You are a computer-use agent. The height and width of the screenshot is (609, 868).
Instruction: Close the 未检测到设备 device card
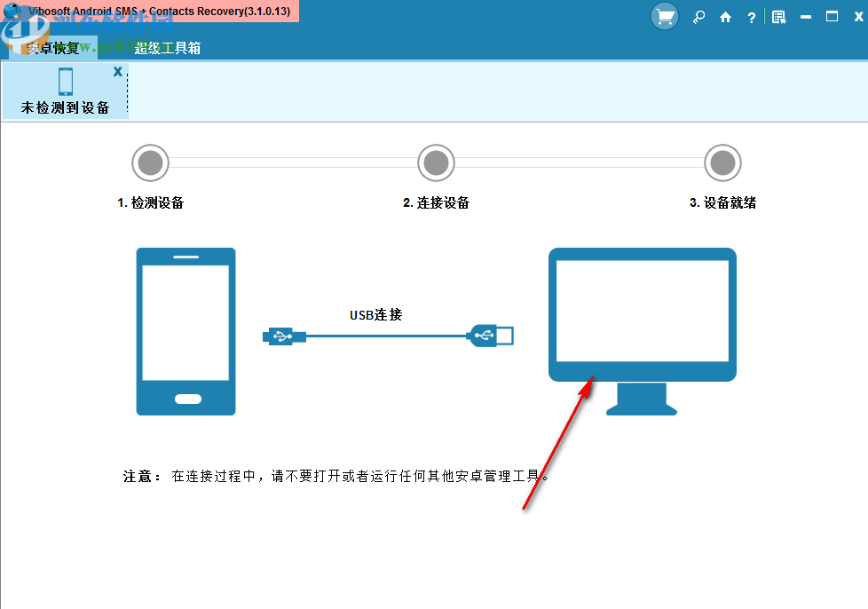[x=118, y=71]
